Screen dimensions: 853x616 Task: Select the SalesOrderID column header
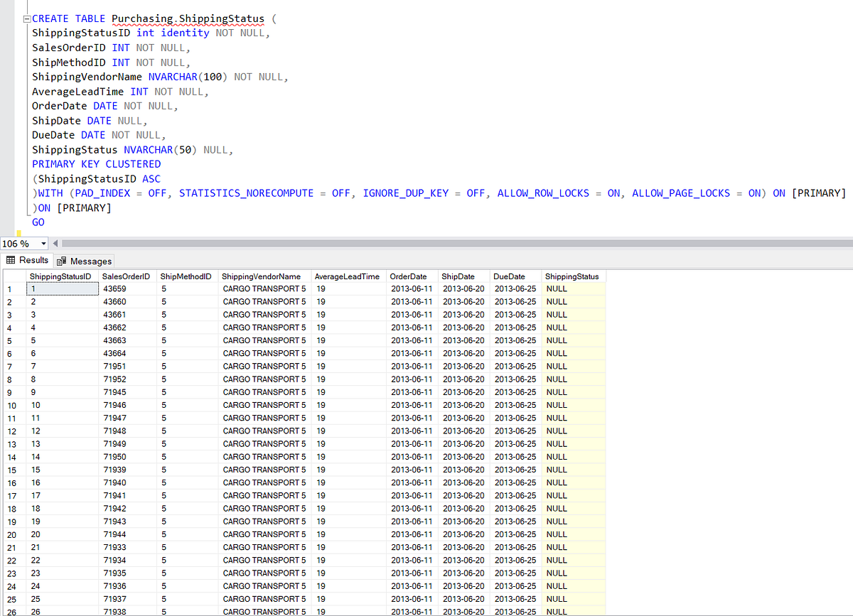(127, 276)
